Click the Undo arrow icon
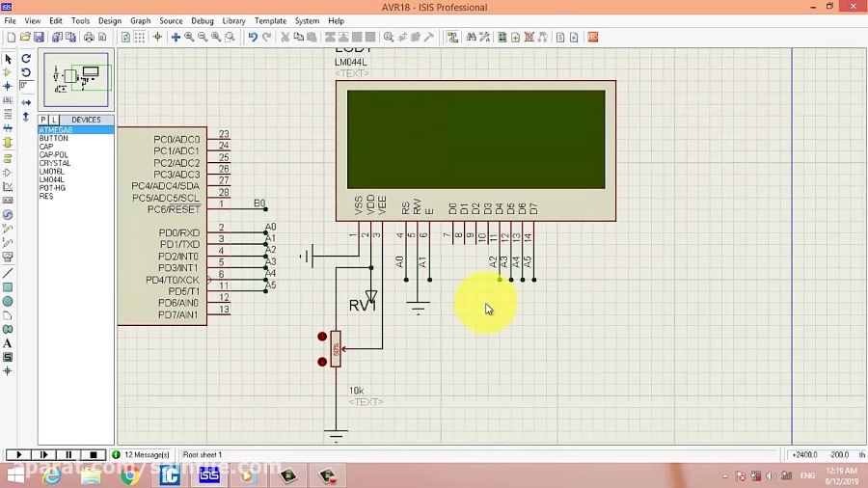The image size is (868, 488). pos(253,38)
